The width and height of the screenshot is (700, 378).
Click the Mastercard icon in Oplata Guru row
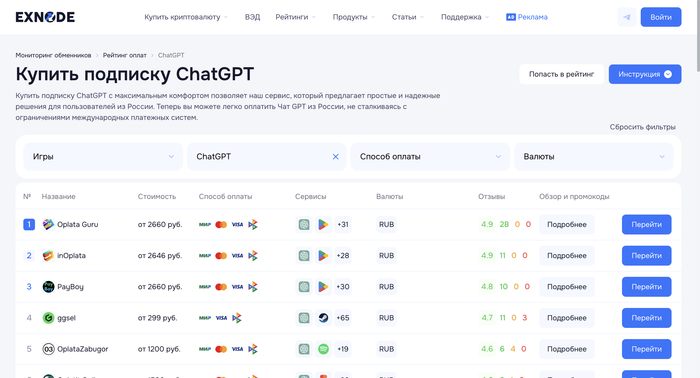(x=221, y=224)
